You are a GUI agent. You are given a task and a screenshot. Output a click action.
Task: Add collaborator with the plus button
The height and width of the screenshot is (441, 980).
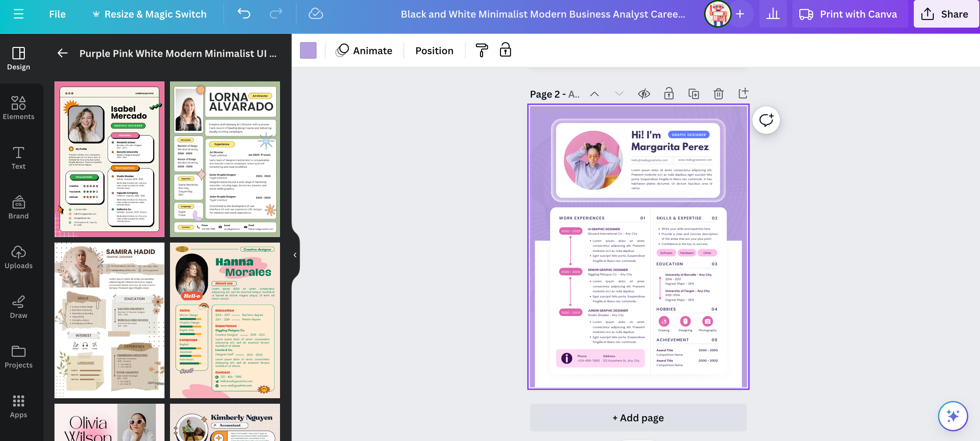(740, 14)
